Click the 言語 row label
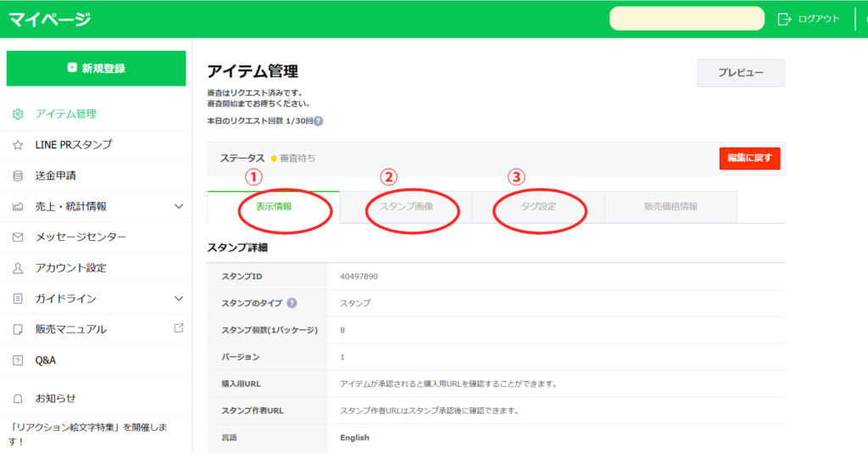The height and width of the screenshot is (453, 868). coord(229,438)
